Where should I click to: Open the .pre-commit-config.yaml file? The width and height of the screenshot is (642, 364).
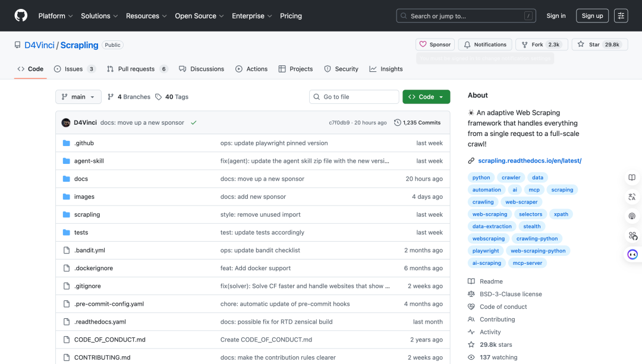point(109,304)
